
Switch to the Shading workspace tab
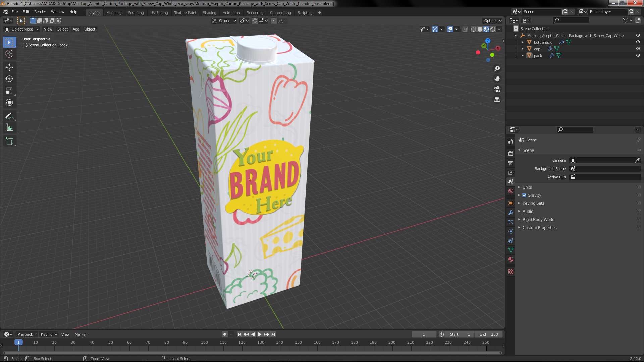tap(209, 13)
